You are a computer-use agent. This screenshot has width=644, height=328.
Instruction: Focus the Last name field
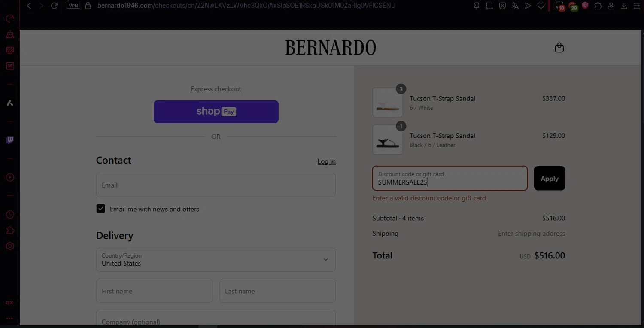point(277,291)
